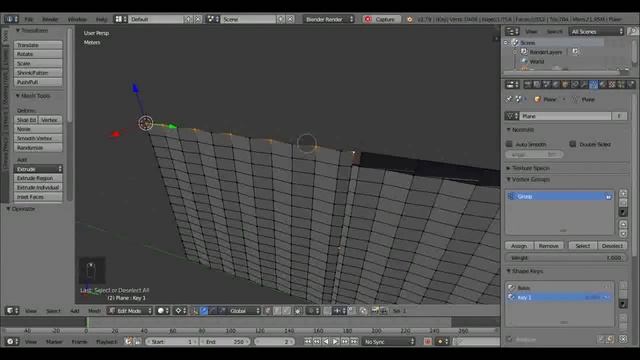Open the viewport shading dropdown
Viewport: 640px width, 360px height.
(x=163, y=311)
